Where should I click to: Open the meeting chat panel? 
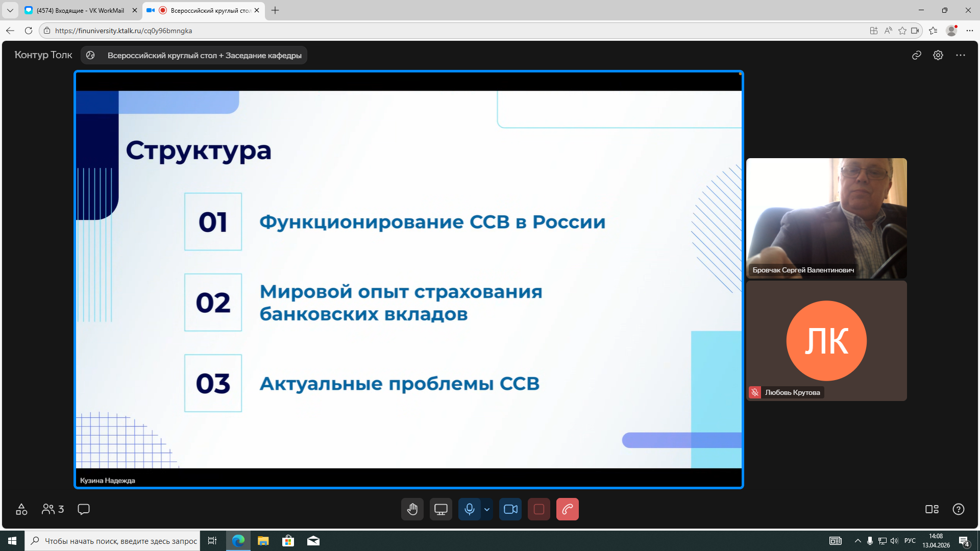84,509
